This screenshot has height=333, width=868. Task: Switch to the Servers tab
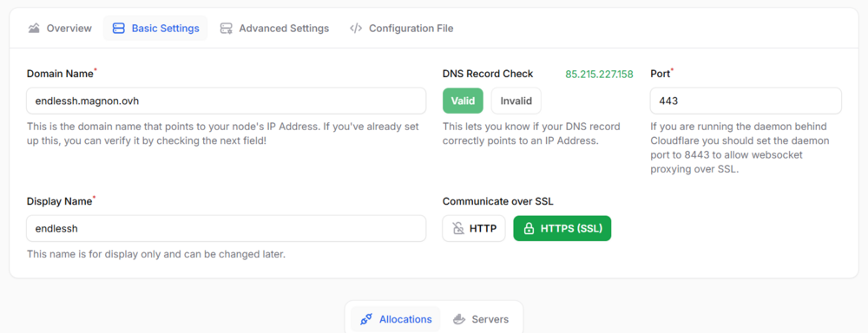481,319
